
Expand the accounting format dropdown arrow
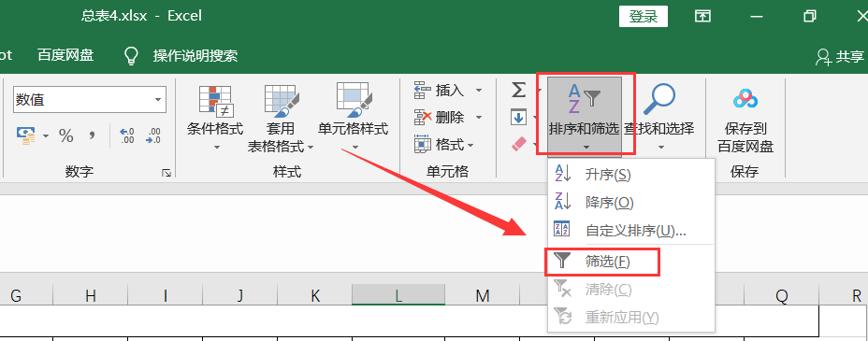pos(46,136)
